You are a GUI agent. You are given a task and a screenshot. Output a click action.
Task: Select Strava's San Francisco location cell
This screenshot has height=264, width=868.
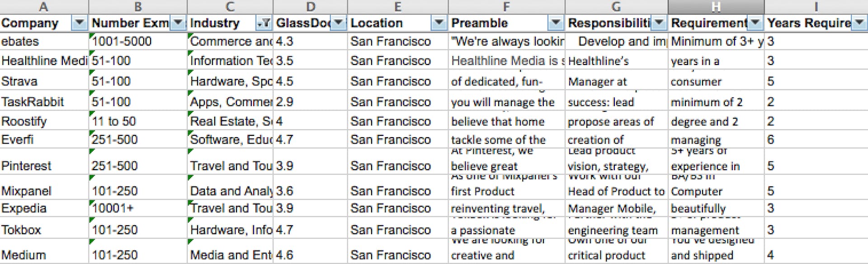[x=397, y=81]
